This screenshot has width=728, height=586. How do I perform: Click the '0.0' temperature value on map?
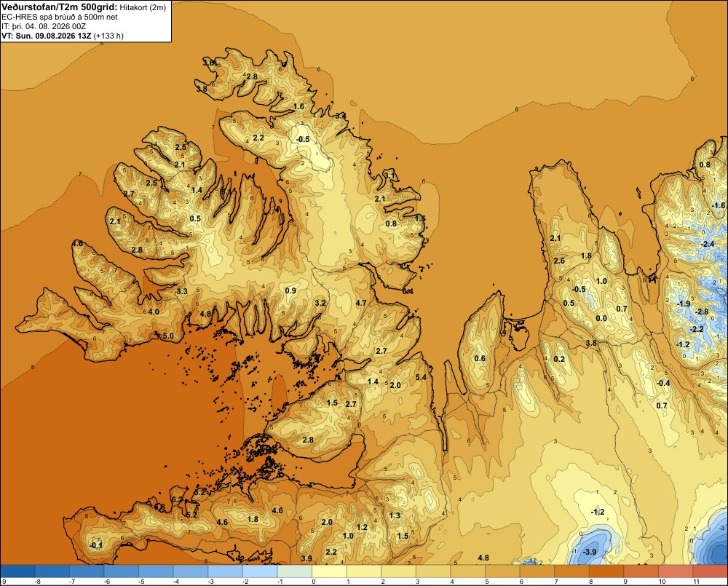tap(601, 318)
